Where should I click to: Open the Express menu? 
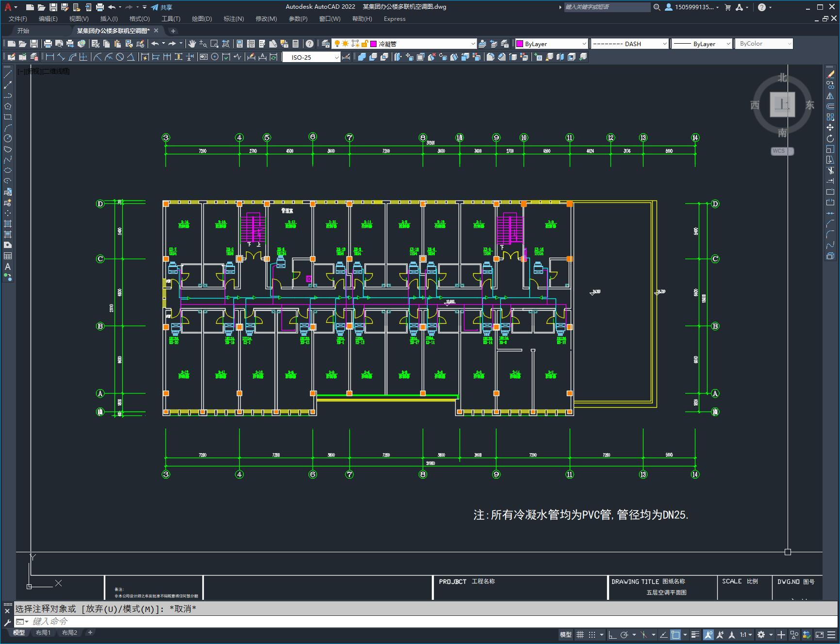(395, 18)
